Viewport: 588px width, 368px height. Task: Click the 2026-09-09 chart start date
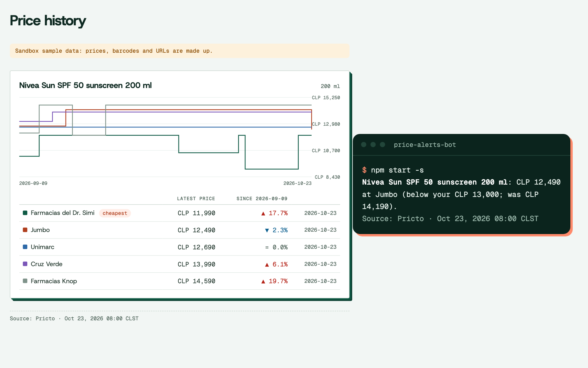(x=33, y=183)
